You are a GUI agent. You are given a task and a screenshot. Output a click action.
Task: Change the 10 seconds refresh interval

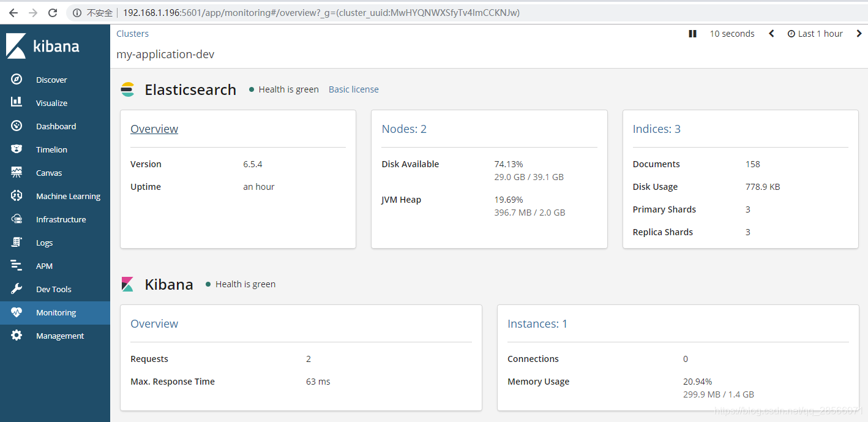click(732, 34)
